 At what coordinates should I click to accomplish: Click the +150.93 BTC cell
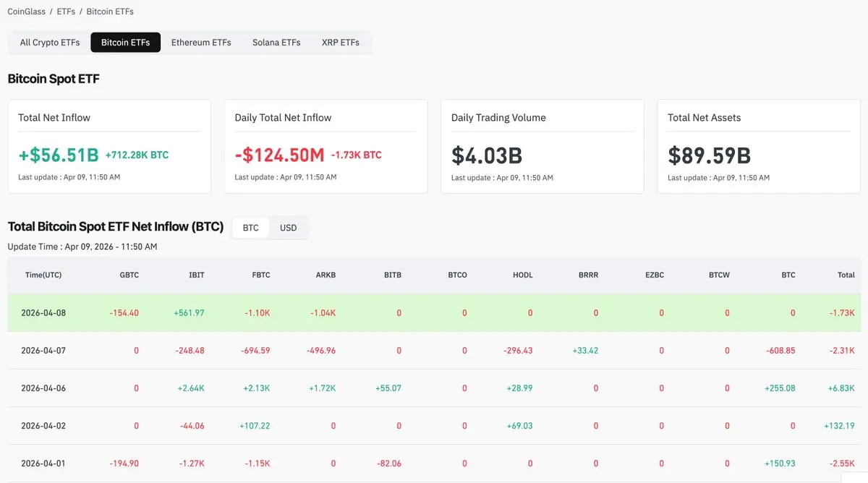pyautogui.click(x=780, y=463)
